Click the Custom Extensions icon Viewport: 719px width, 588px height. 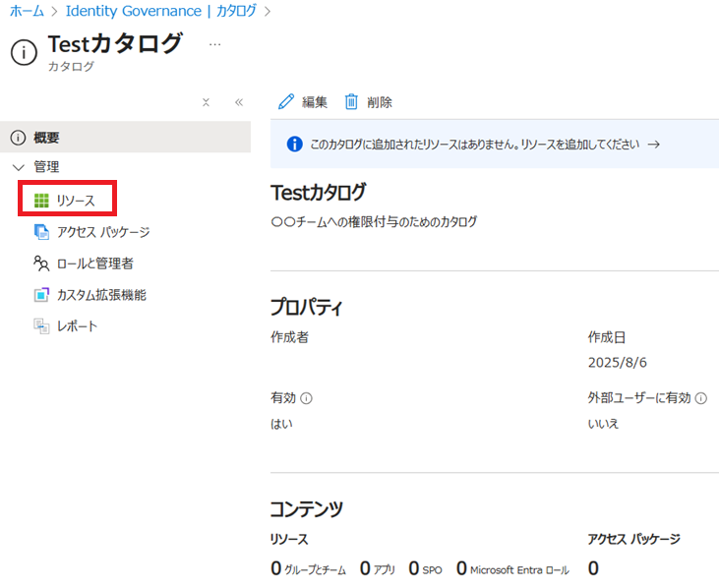[x=41, y=295]
